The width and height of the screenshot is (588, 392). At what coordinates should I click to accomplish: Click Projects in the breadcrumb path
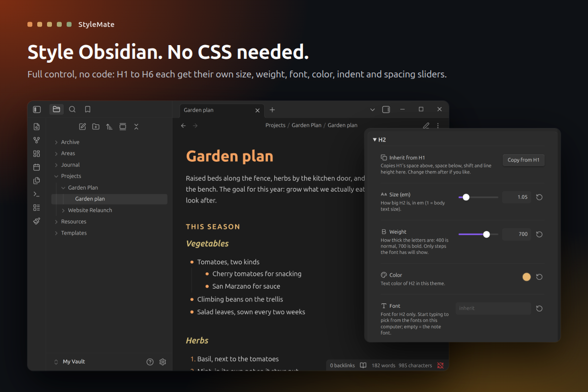[275, 125]
